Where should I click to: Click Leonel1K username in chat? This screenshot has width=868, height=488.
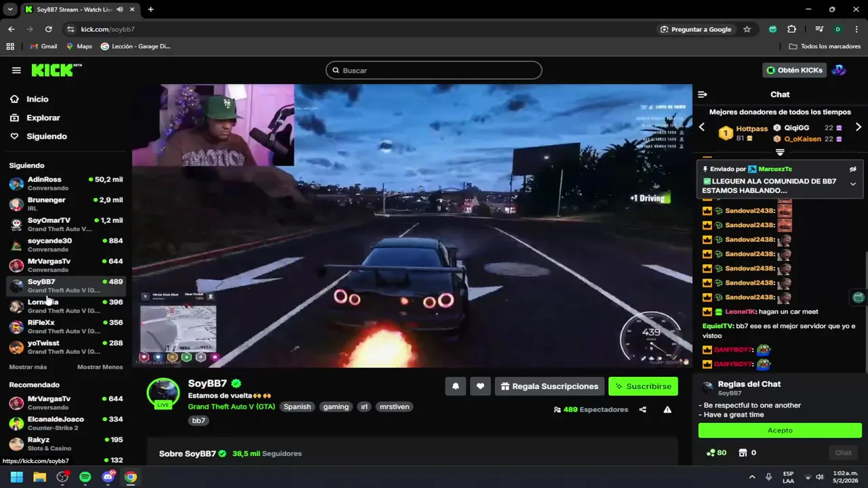[740, 312]
